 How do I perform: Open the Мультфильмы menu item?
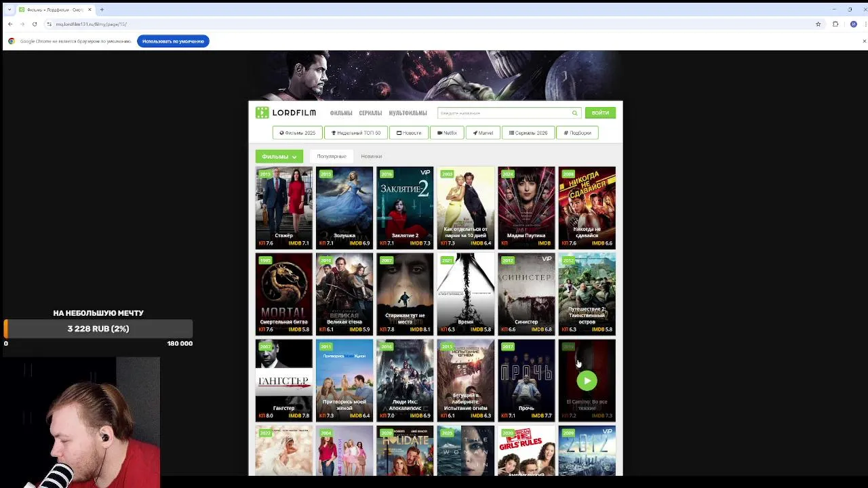tap(408, 113)
